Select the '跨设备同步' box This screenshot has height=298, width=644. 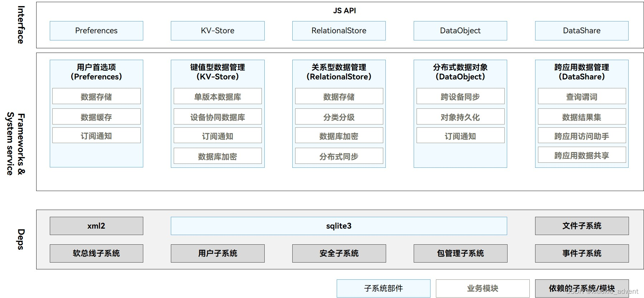(460, 96)
